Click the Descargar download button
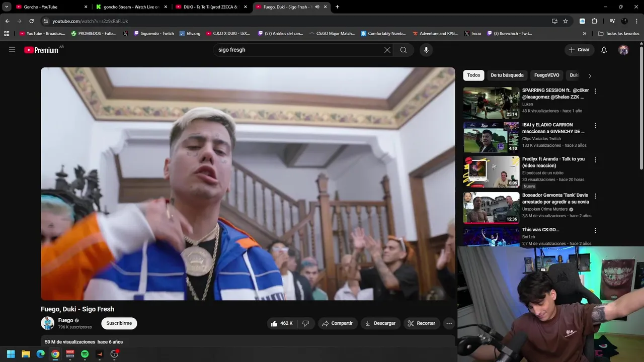The image size is (644, 362). click(381, 323)
